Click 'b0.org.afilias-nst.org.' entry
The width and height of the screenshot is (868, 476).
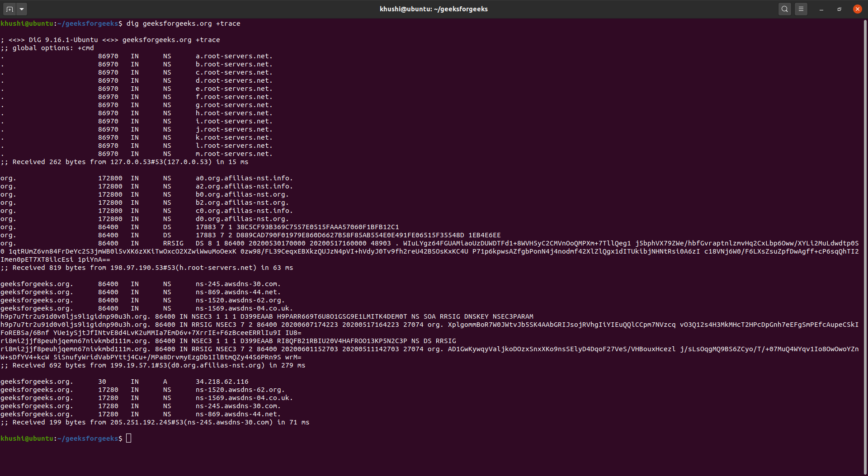coord(242,194)
